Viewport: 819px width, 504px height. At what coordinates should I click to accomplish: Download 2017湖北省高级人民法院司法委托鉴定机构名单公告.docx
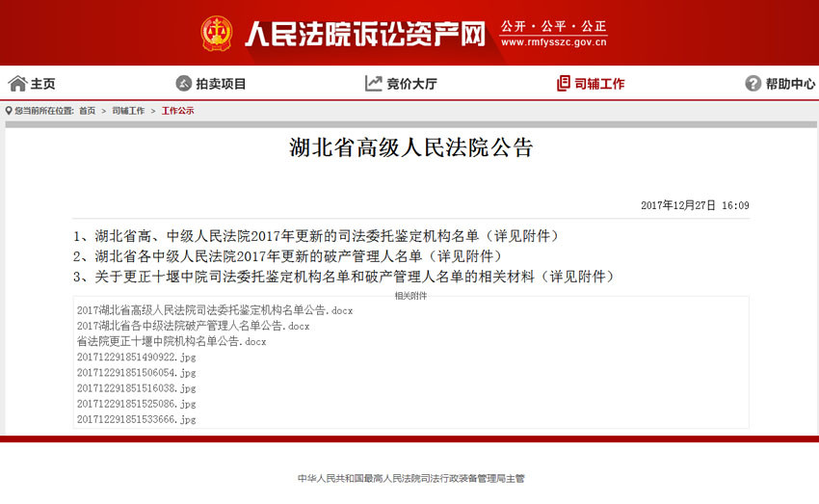[x=215, y=310]
